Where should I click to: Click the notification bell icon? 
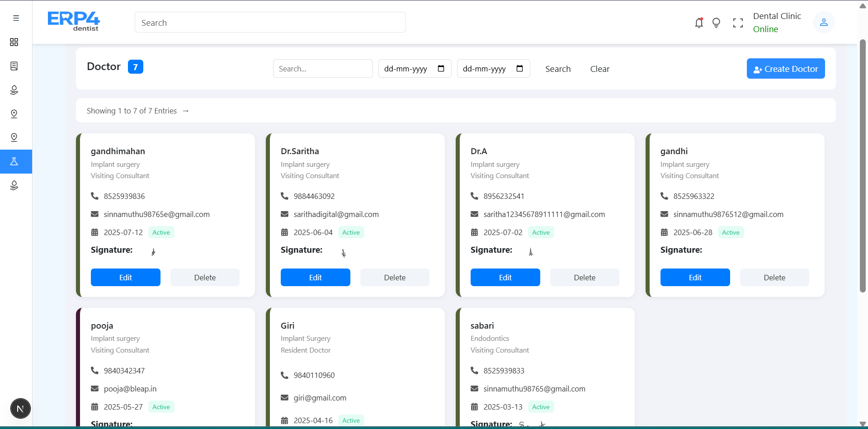(x=699, y=23)
